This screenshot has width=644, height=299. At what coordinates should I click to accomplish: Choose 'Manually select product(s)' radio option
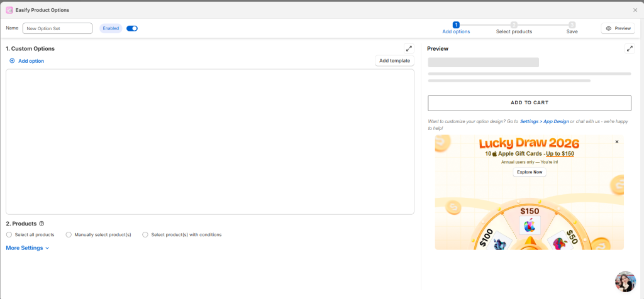[x=69, y=235]
